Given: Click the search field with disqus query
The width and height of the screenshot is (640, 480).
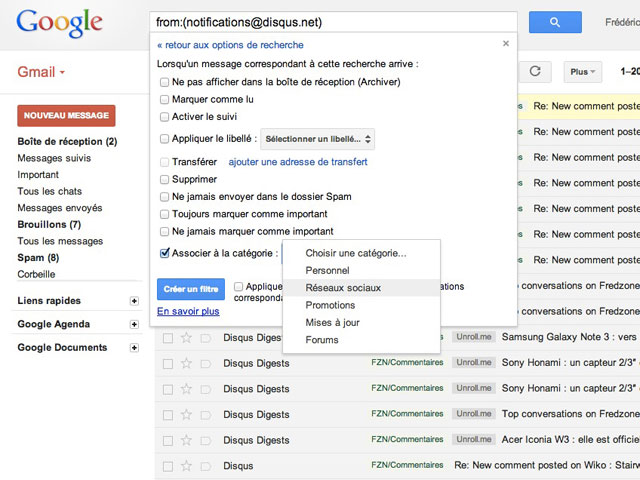Looking at the screenshot, I should coord(333,22).
